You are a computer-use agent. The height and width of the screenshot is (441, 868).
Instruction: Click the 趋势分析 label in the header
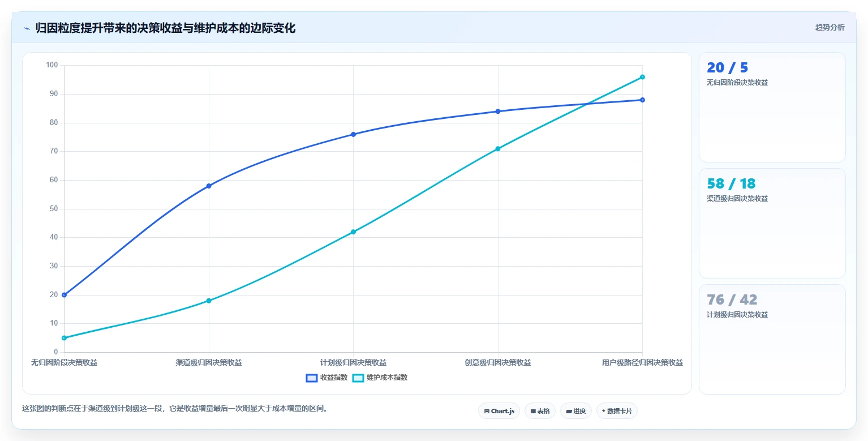coord(830,28)
